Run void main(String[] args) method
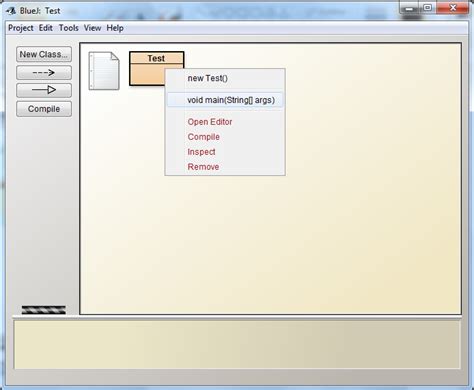474x390 pixels. pos(225,100)
